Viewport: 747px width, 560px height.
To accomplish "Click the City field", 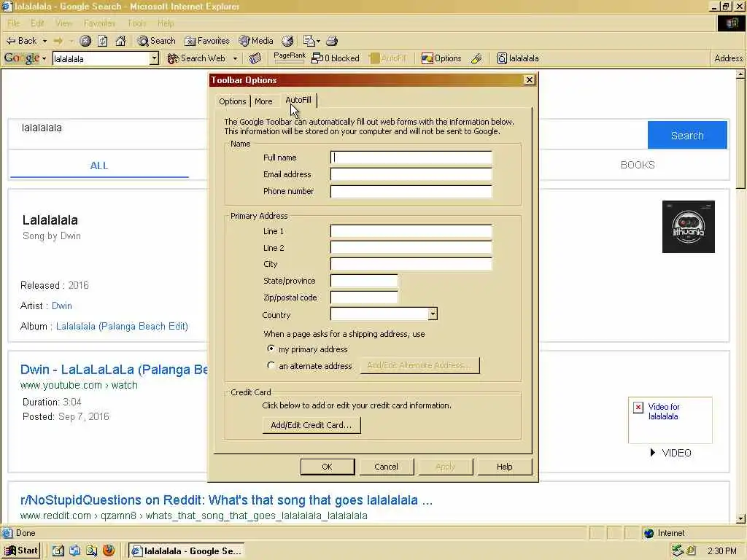I will point(411,264).
